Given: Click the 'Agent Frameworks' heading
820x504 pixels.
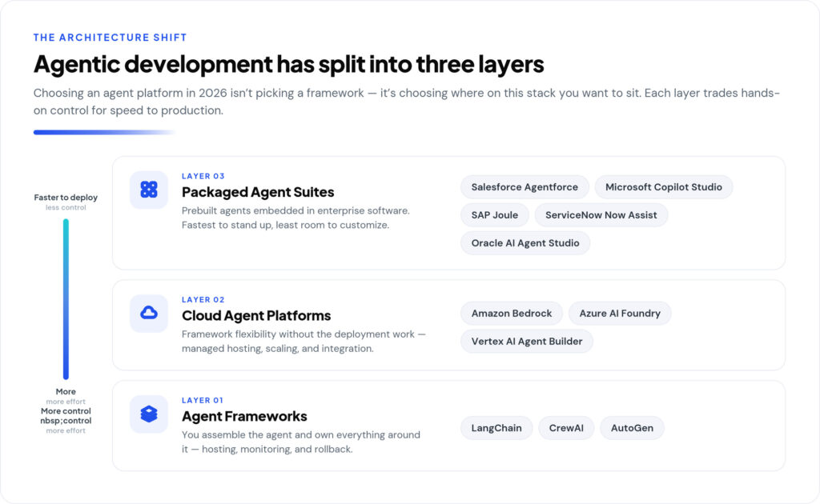Looking at the screenshot, I should click(244, 417).
